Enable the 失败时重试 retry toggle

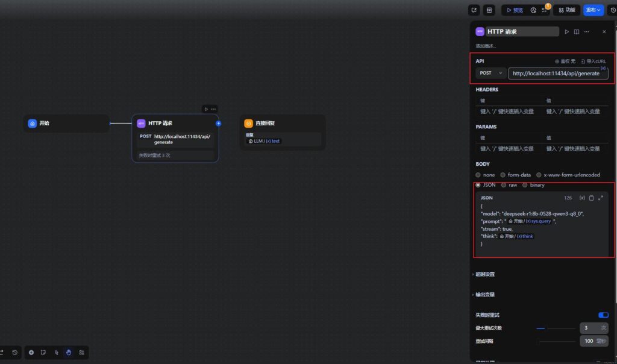[x=603, y=315]
